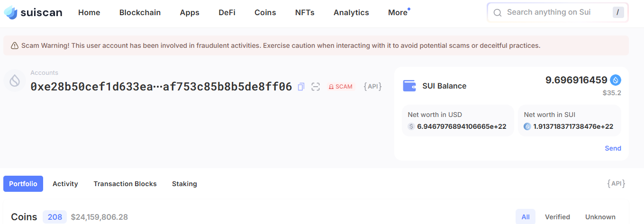
Task: Open the Portfolio API icon on right
Action: (616, 184)
